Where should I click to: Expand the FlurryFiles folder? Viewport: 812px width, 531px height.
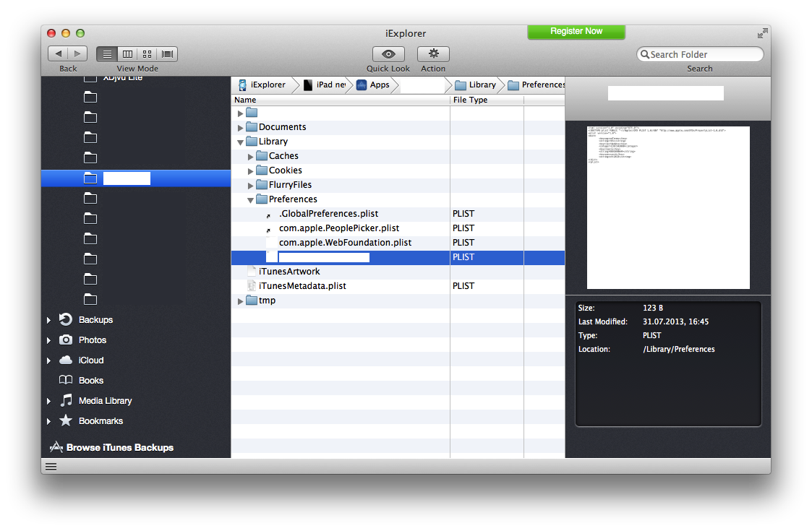click(251, 185)
